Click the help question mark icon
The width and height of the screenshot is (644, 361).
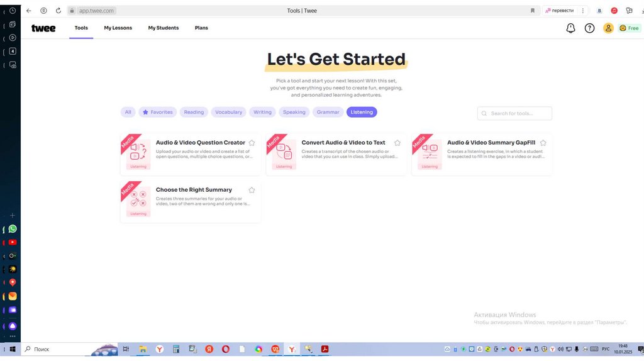pyautogui.click(x=589, y=28)
